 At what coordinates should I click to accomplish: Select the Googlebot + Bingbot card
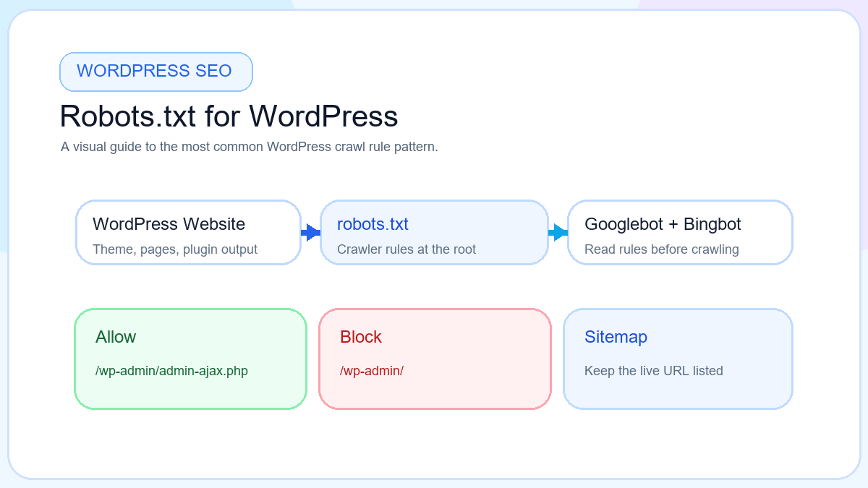pos(680,232)
